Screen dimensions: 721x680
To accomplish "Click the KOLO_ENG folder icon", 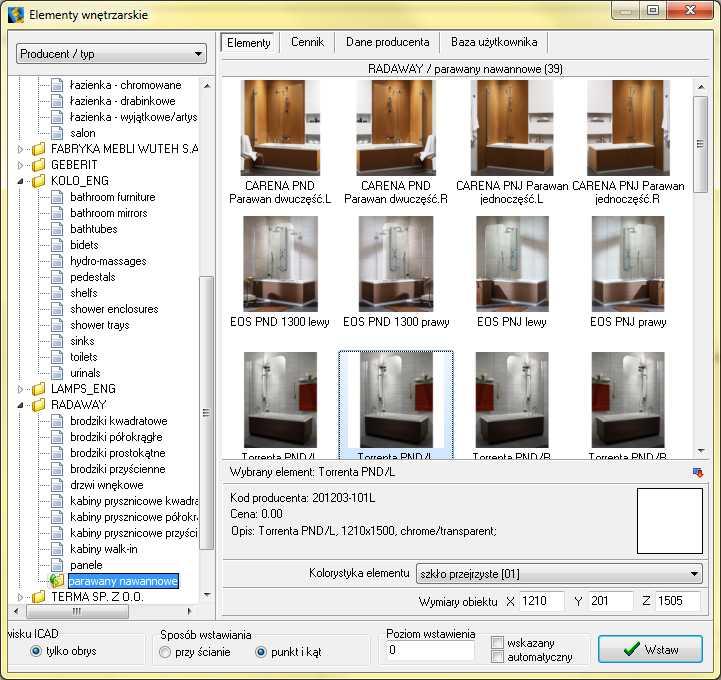I will click(39, 181).
